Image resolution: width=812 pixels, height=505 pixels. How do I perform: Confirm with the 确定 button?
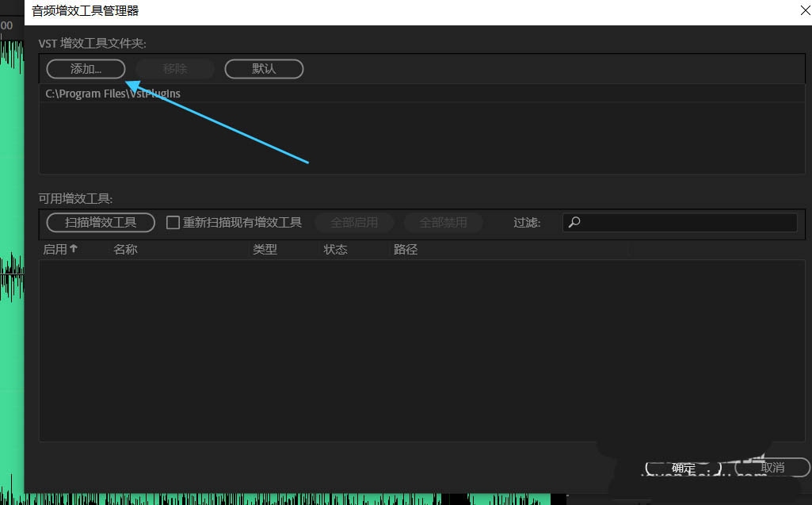click(x=683, y=468)
